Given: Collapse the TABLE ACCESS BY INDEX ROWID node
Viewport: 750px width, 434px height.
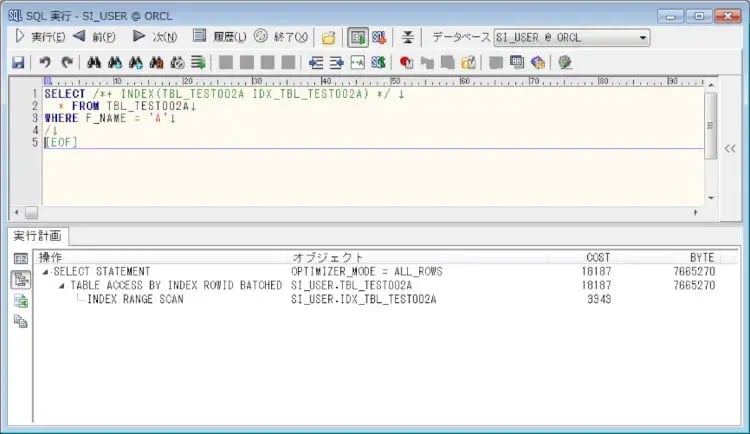Looking at the screenshot, I should click(62, 285).
